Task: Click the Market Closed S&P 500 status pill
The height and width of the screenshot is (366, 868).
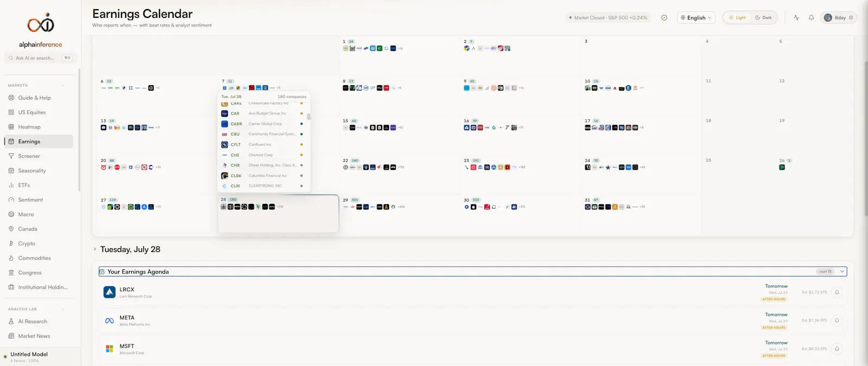Action: 608,17
